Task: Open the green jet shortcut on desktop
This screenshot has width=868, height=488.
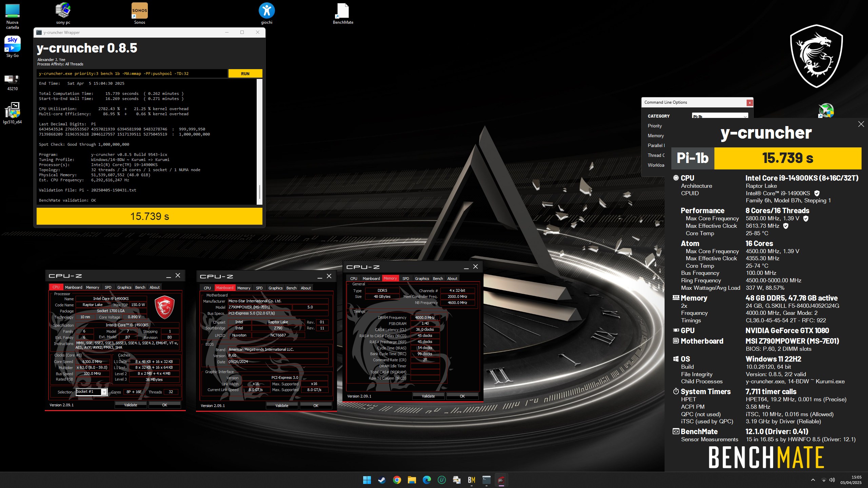Action: click(826, 110)
